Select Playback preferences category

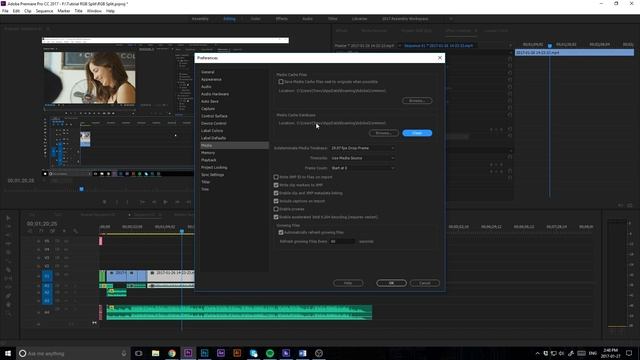(x=209, y=160)
